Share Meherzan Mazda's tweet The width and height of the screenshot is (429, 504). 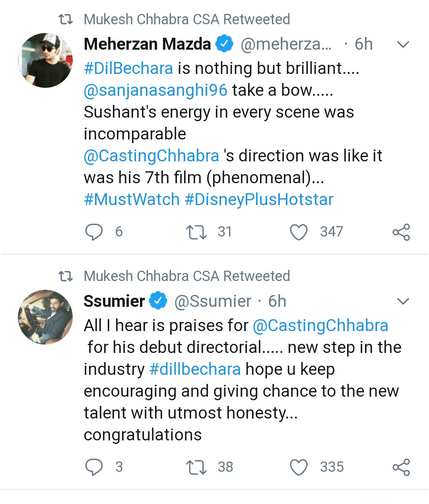pyautogui.click(x=401, y=232)
